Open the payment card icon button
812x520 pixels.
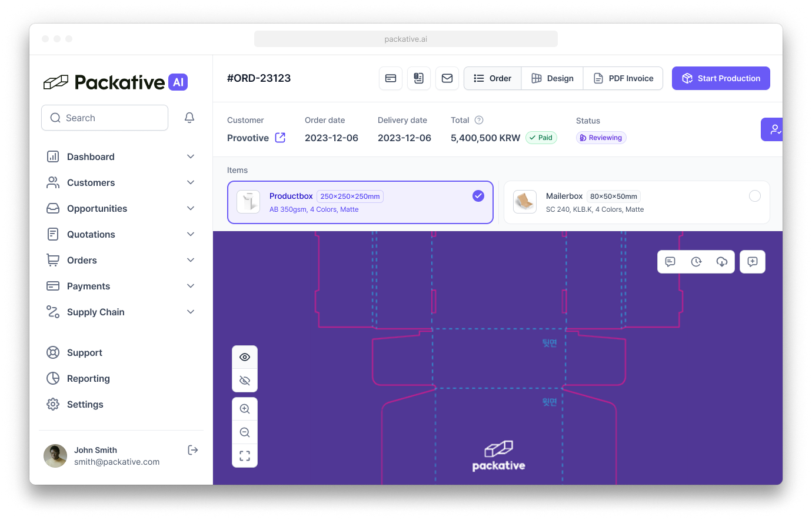coord(391,78)
